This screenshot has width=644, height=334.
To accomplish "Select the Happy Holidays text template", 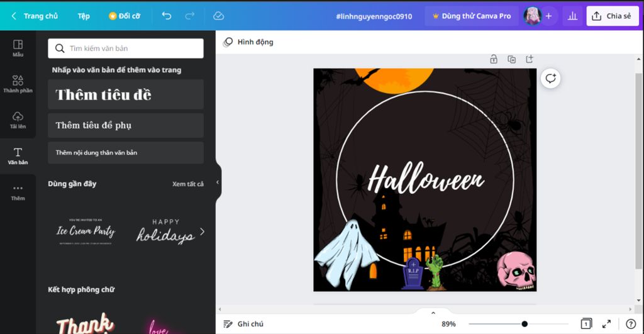I will pos(165,231).
